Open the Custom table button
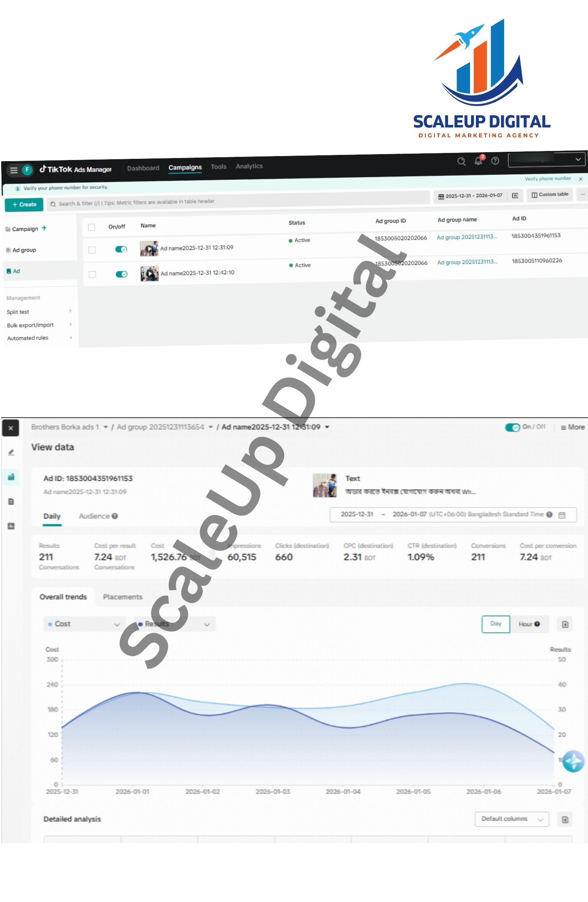Image resolution: width=588 pixels, height=902 pixels. click(x=550, y=195)
